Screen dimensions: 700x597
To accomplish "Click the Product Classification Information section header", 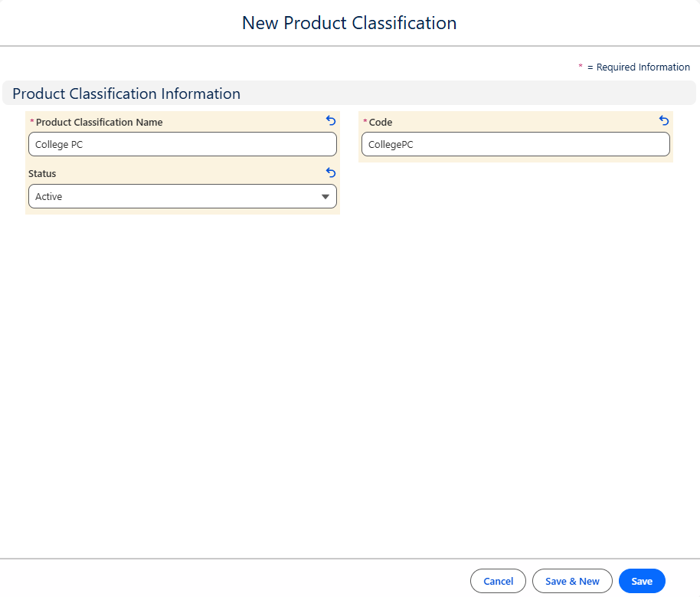I will pos(126,93).
